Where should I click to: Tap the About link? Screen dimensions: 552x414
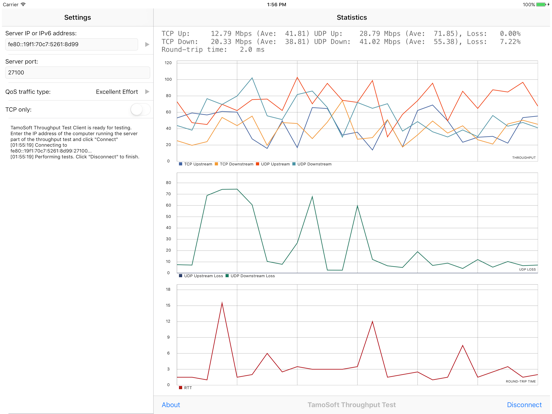tap(171, 405)
